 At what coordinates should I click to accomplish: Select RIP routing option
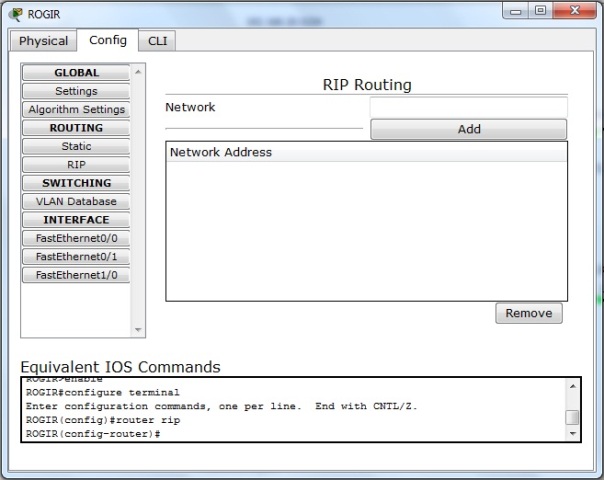pos(76,165)
